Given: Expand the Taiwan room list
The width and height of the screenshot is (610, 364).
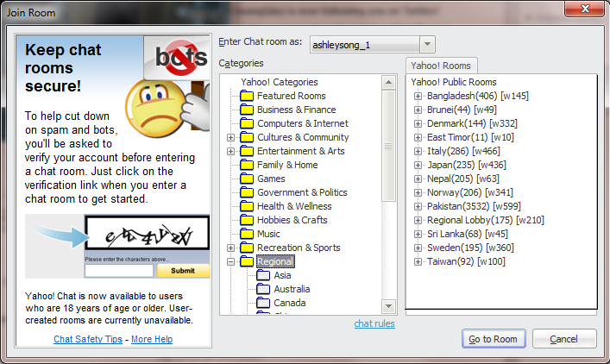Looking at the screenshot, I should tap(418, 261).
